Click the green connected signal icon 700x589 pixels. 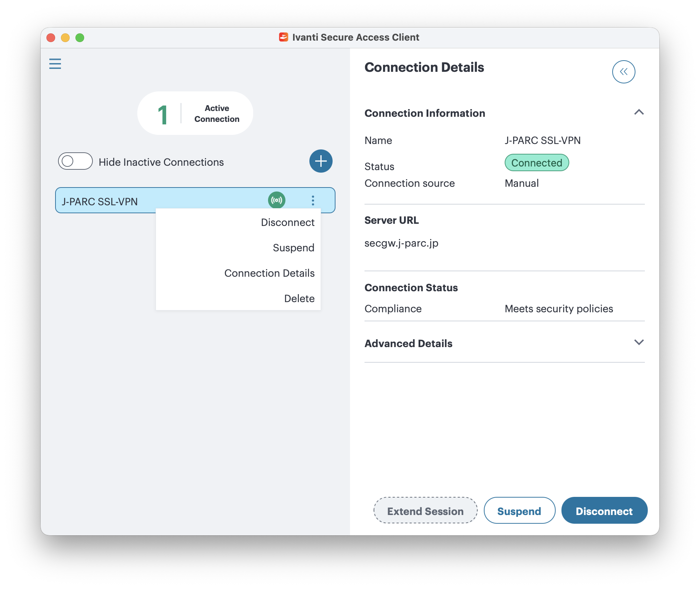coord(277,200)
